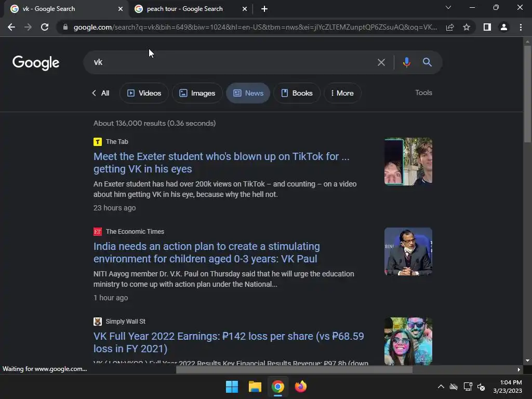The width and height of the screenshot is (532, 399).
Task: Reload the current page
Action: (45, 27)
